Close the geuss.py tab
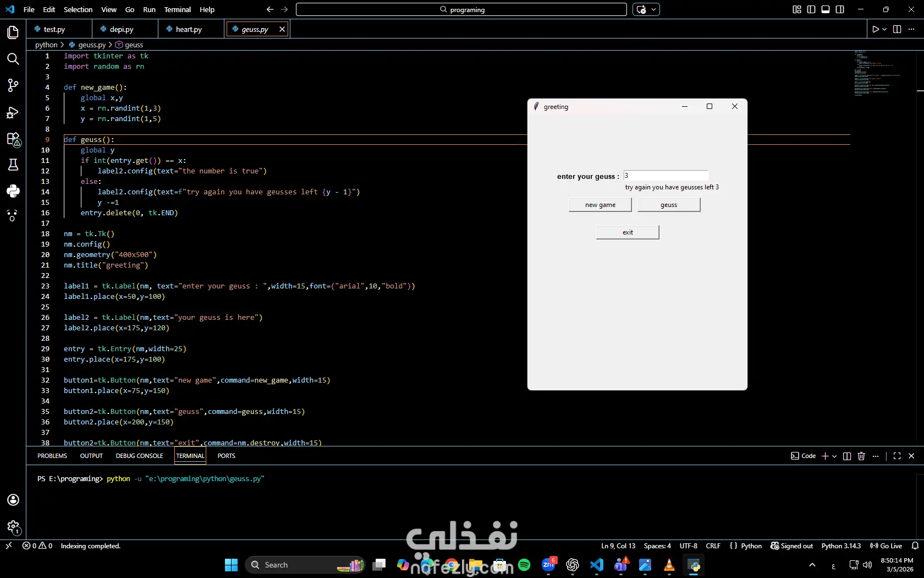924x578 pixels. (282, 29)
